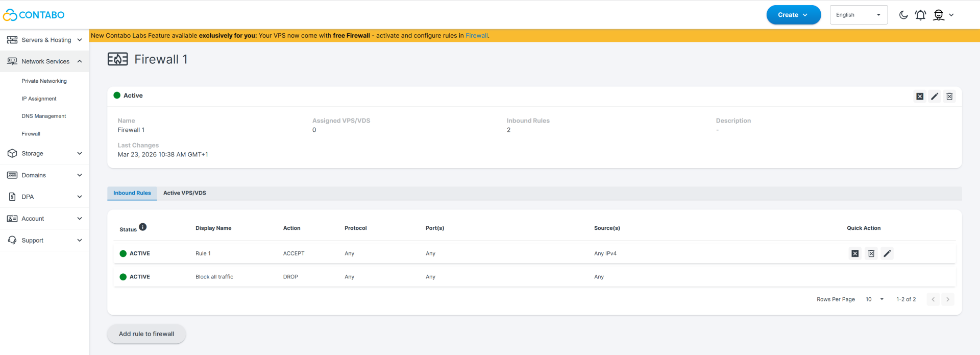Click Add rule to firewall button
Screen dimensions: 980x355
coord(146,334)
